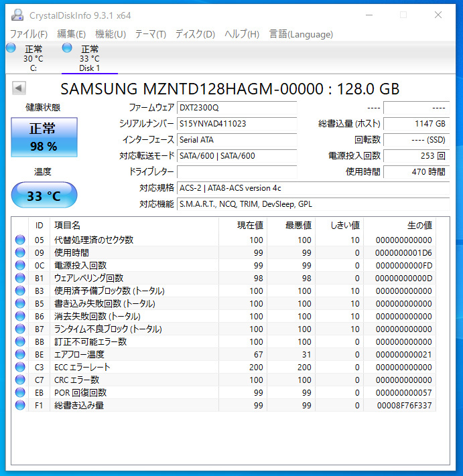Click status orb for attribute 09
This screenshot has width=463, height=476.
click(20, 252)
